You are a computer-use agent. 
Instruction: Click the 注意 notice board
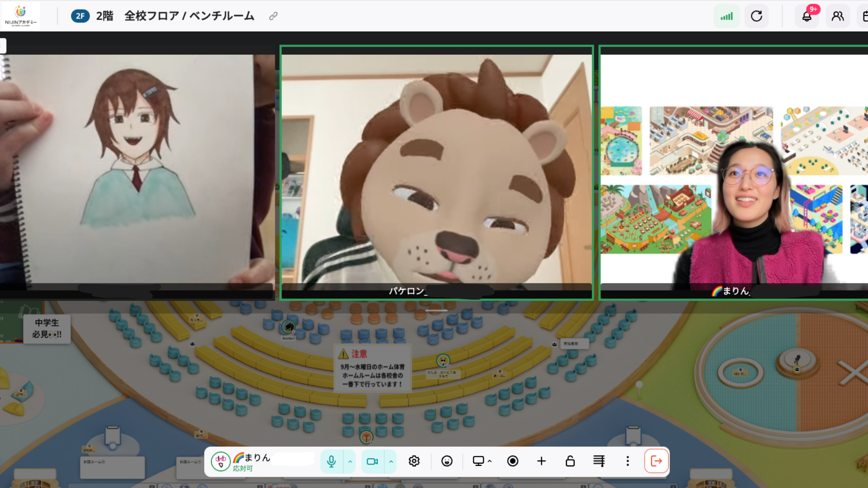click(373, 367)
